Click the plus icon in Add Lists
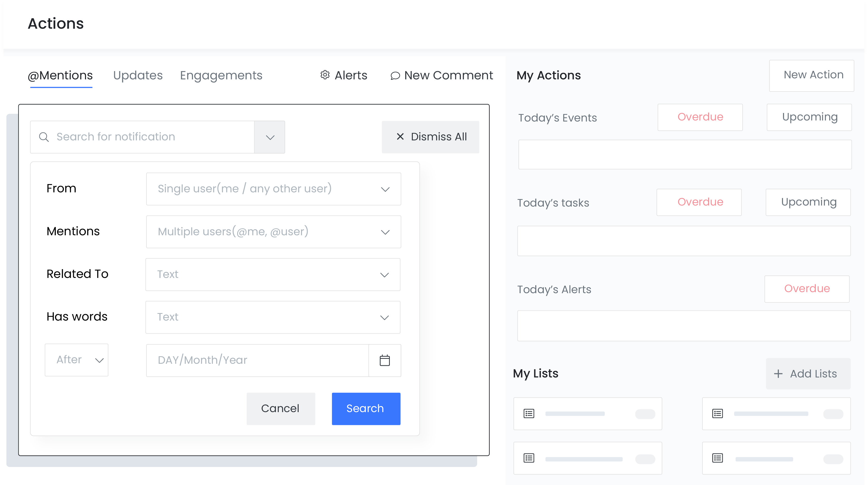The height and width of the screenshot is (485, 868). pos(778,374)
